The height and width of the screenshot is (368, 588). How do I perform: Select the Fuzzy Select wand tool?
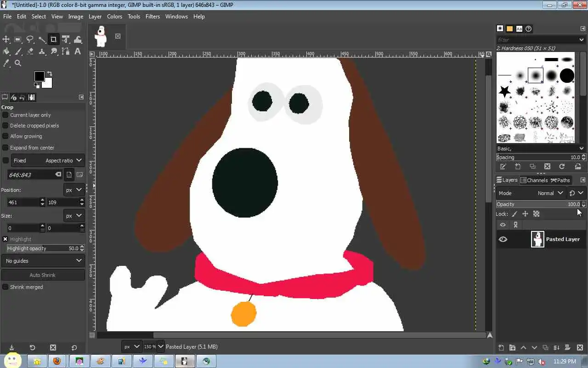(42, 40)
